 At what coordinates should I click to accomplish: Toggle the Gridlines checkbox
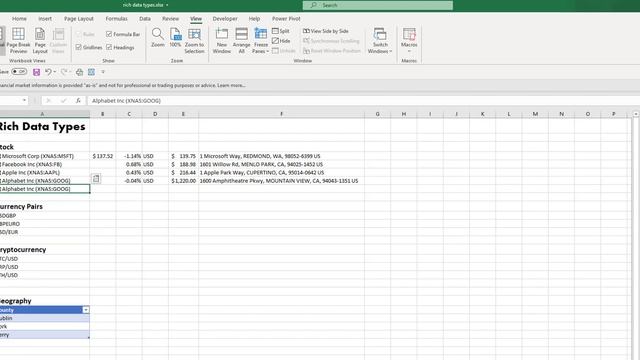pos(78,47)
